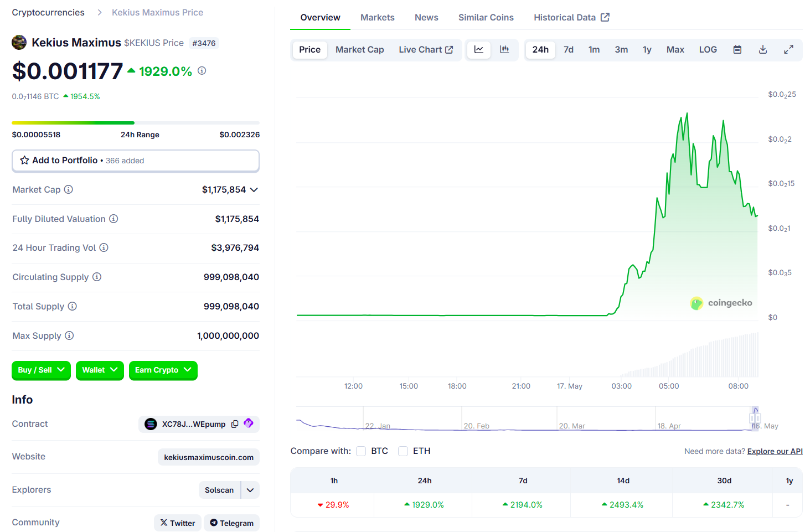
Task: Switch to the Markets tab
Action: 377,18
